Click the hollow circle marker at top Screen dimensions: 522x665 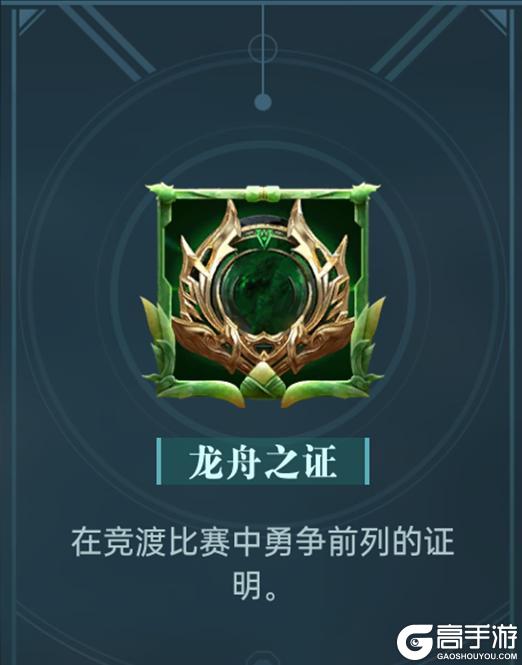click(x=263, y=48)
